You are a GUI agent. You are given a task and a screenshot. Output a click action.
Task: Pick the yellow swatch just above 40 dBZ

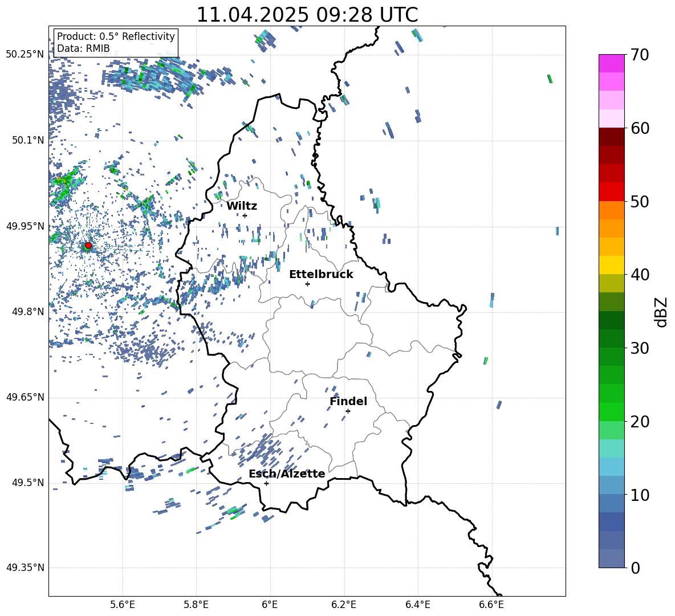[612, 265]
